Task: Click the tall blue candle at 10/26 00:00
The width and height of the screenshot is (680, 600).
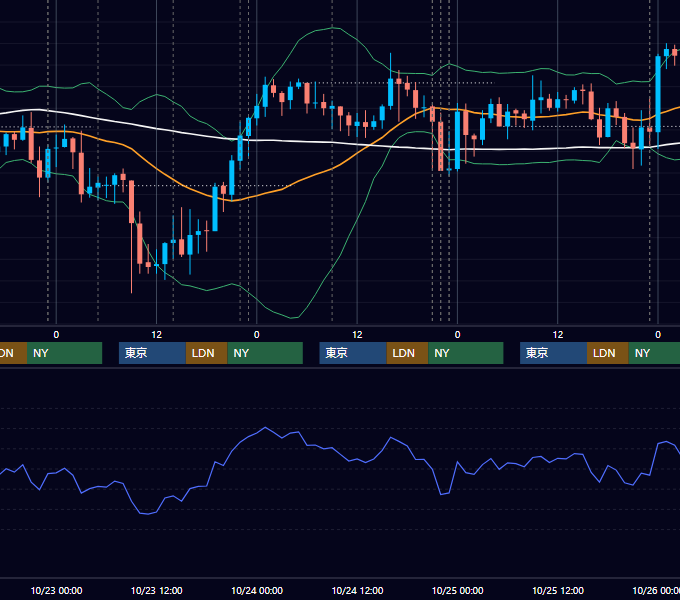Action: point(658,93)
